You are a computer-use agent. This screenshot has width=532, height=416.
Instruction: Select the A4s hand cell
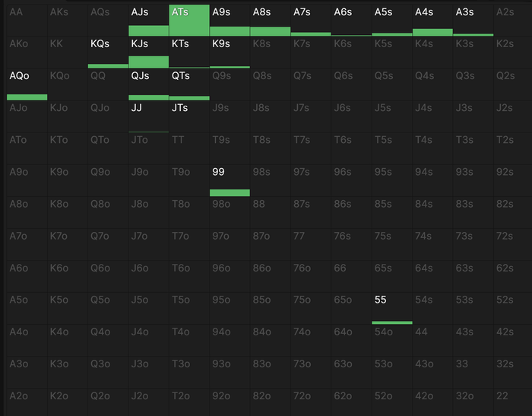(x=432, y=21)
